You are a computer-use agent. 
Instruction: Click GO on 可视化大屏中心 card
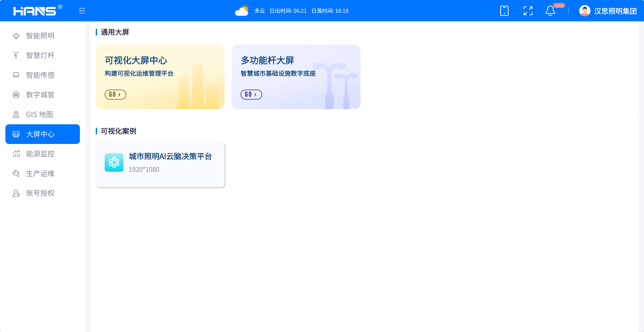[115, 95]
